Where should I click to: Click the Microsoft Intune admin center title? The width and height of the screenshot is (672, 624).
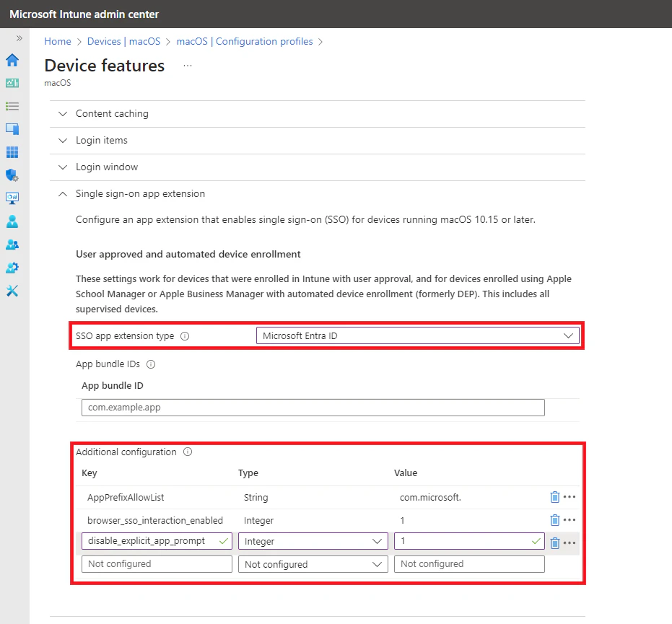pos(84,14)
